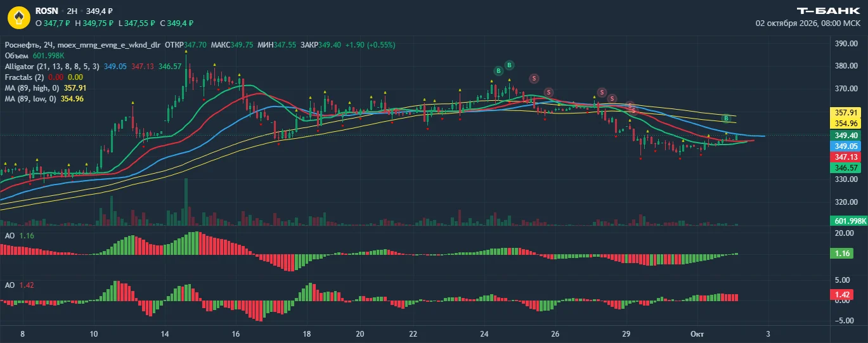Click the 2H timeframe label
This screenshot has height=343, width=868.
pos(72,11)
